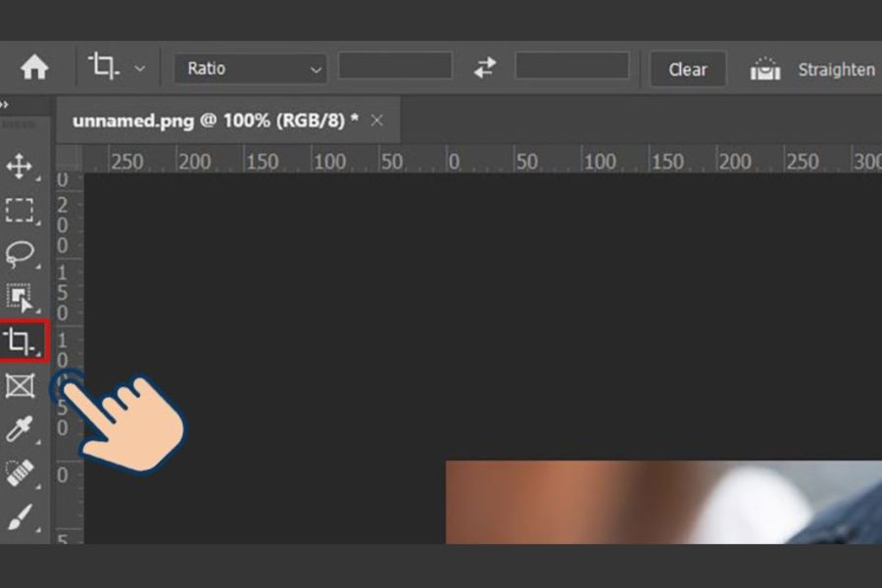Expand the tools panel with double arrows

point(5,103)
